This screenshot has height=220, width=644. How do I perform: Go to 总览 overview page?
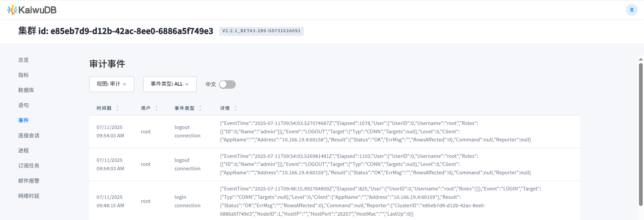[x=23, y=60]
